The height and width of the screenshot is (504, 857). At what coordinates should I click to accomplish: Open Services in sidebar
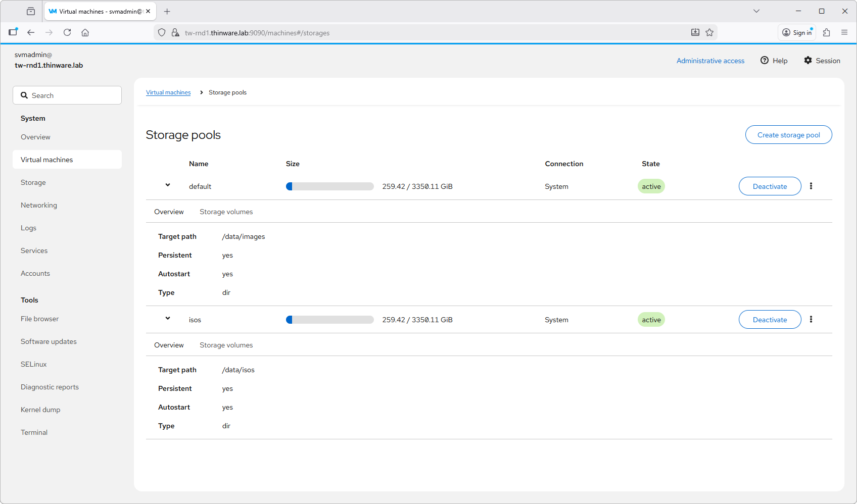point(67,250)
